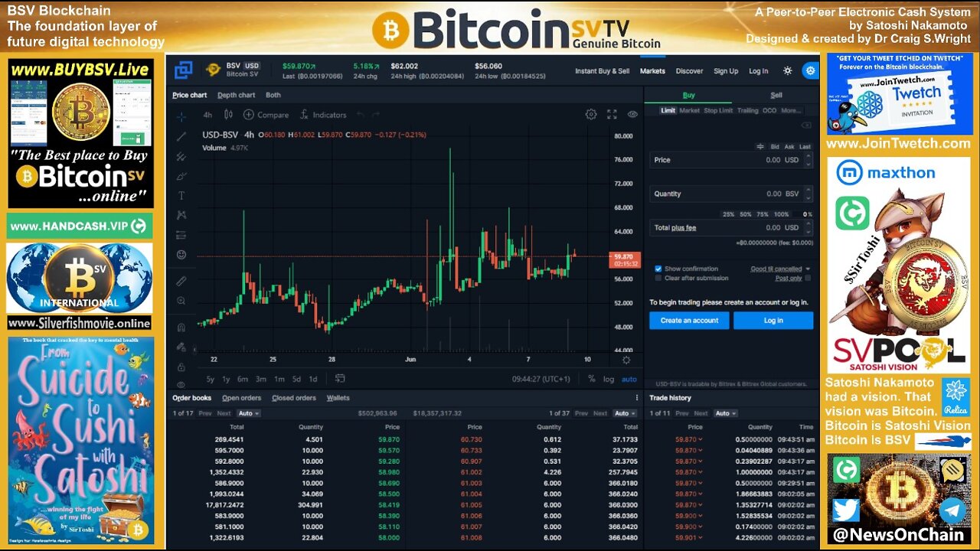Open the Open orders tab

[x=241, y=398]
